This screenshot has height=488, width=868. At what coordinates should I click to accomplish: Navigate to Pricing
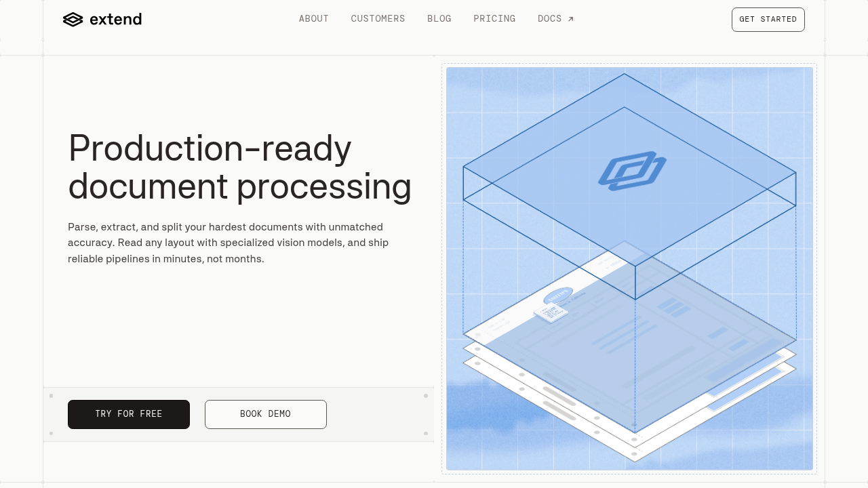(494, 19)
